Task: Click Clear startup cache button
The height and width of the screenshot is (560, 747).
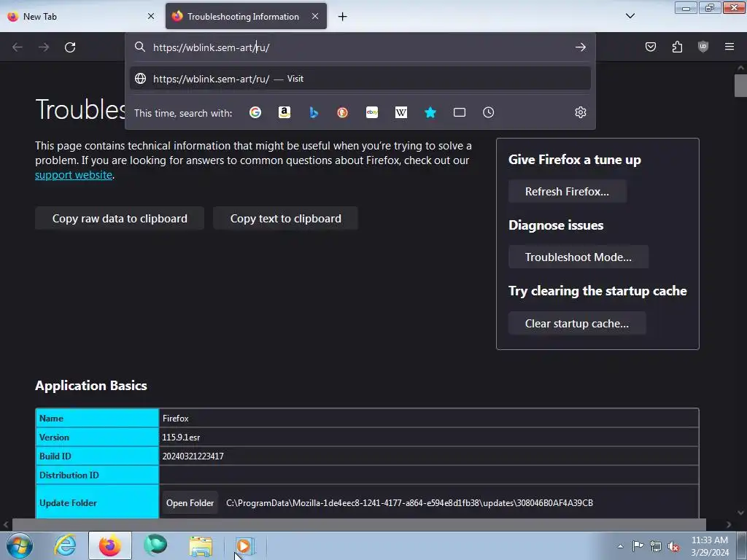Action: [x=577, y=323]
